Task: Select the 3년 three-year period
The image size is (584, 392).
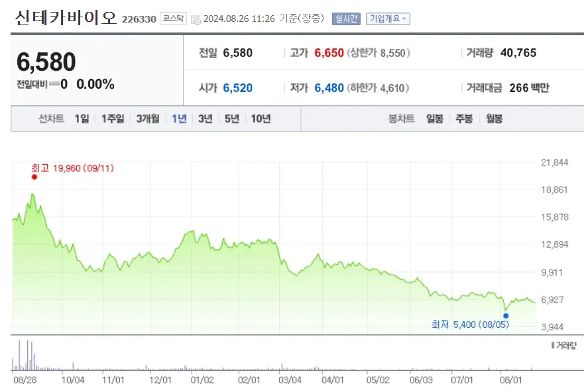Action: 207,120
